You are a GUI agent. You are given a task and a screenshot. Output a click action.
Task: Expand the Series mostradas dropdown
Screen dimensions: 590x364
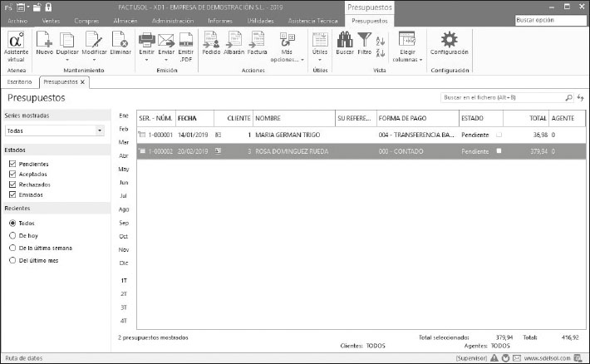pyautogui.click(x=100, y=131)
